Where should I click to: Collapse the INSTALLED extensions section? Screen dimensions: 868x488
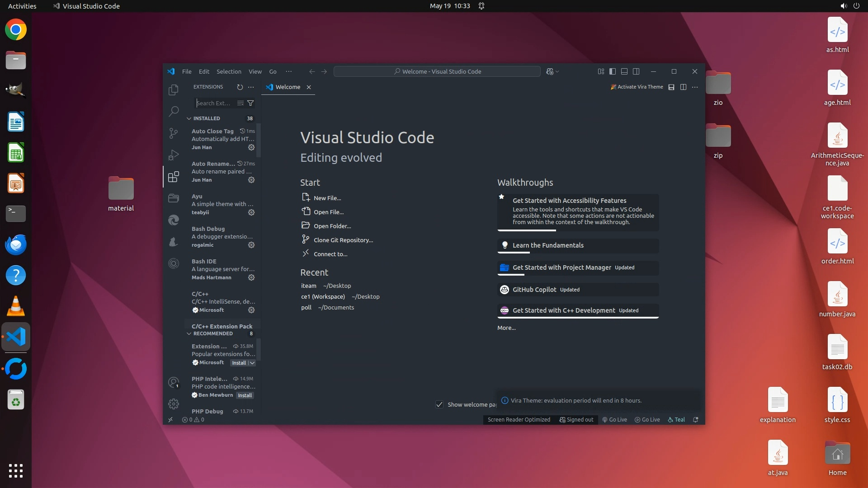coord(189,118)
